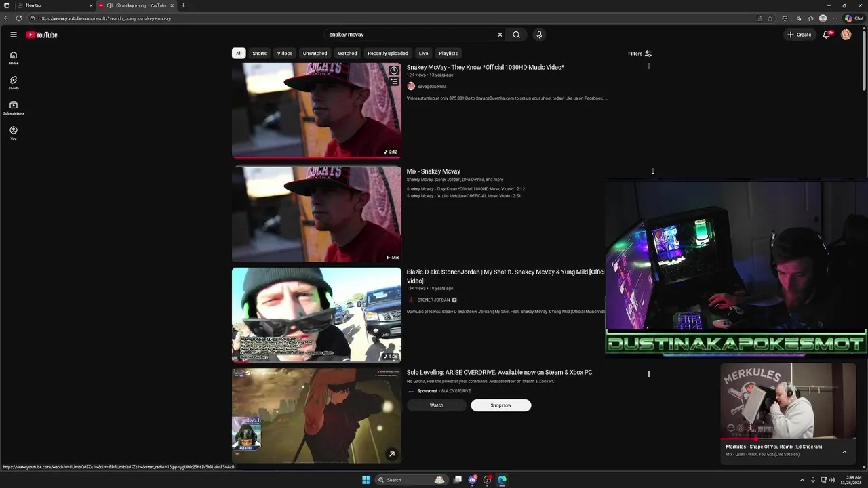Open the Windows Start menu

pyautogui.click(x=366, y=480)
